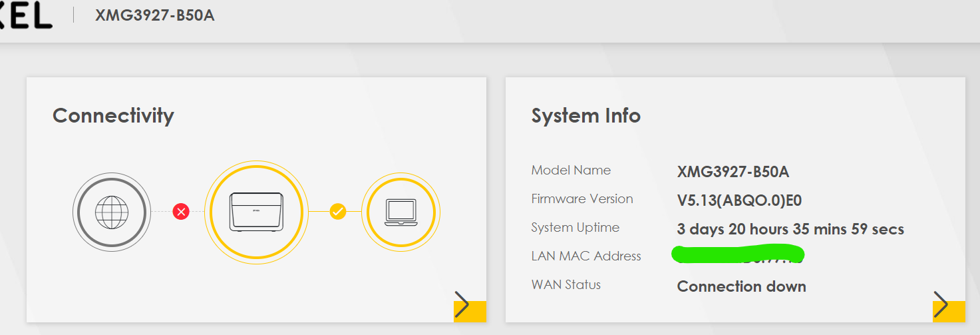Click the system uptime value
The width and height of the screenshot is (980, 335).
point(790,230)
